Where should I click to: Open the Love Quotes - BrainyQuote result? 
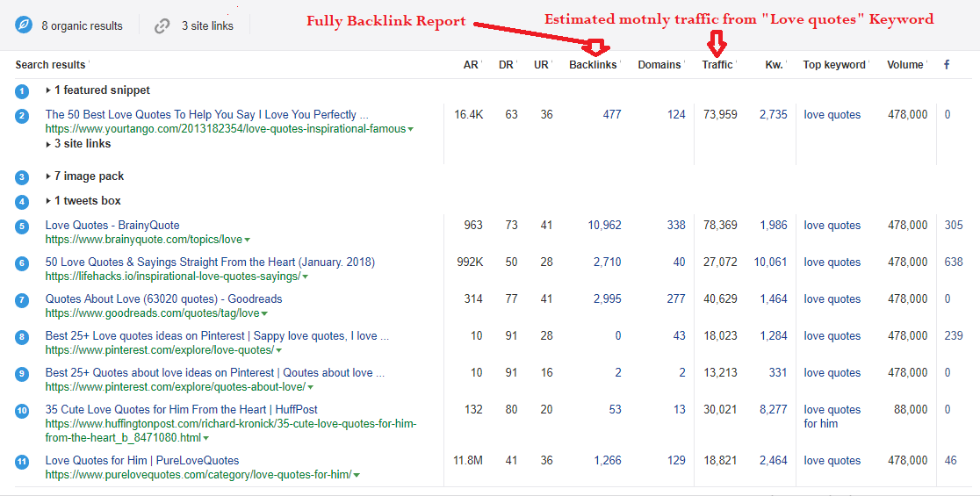112,226
